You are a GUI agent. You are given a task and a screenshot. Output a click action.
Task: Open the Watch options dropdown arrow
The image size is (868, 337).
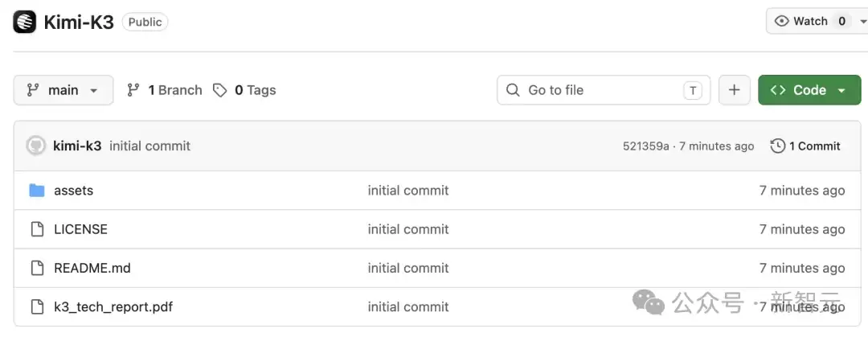click(863, 21)
